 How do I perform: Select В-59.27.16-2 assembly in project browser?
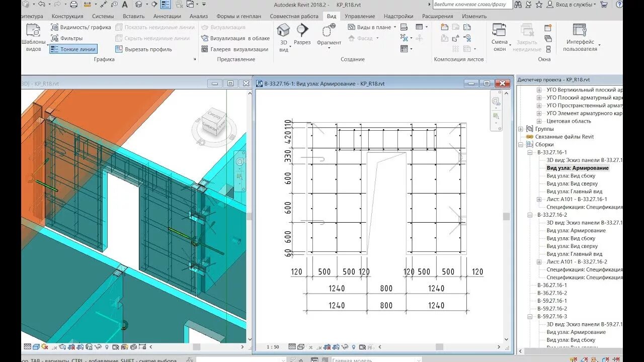pos(552,309)
